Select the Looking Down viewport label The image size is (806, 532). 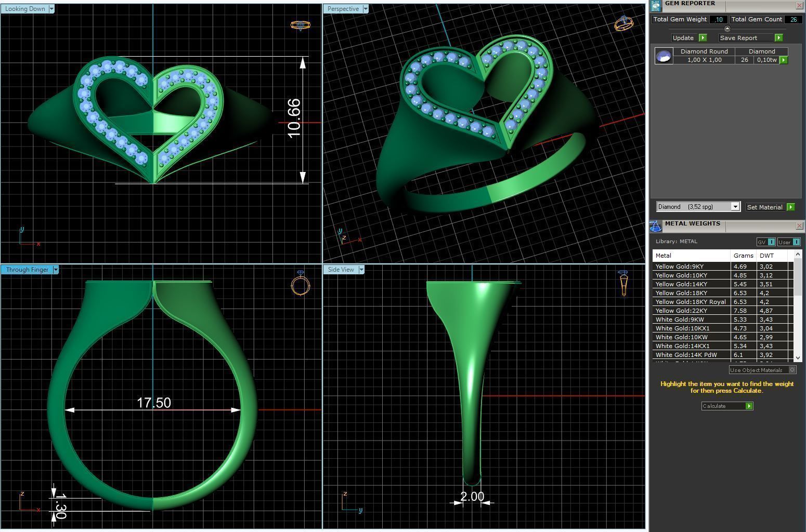pyautogui.click(x=25, y=9)
